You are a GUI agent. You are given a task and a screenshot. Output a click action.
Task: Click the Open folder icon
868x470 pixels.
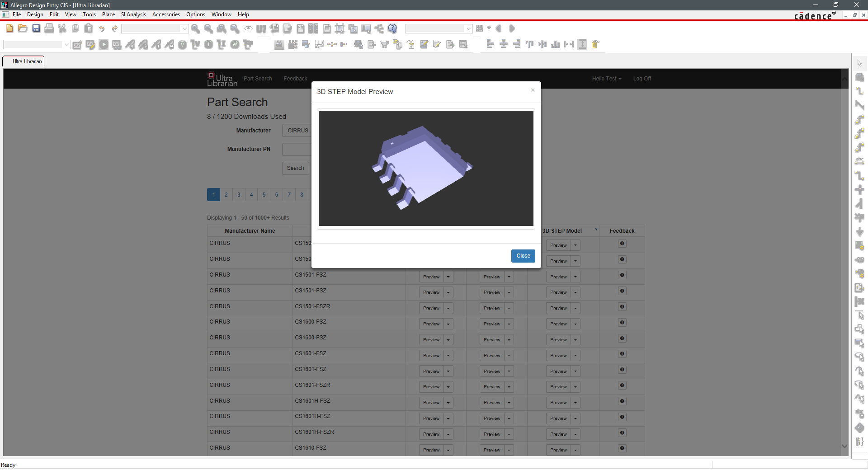[23, 28]
